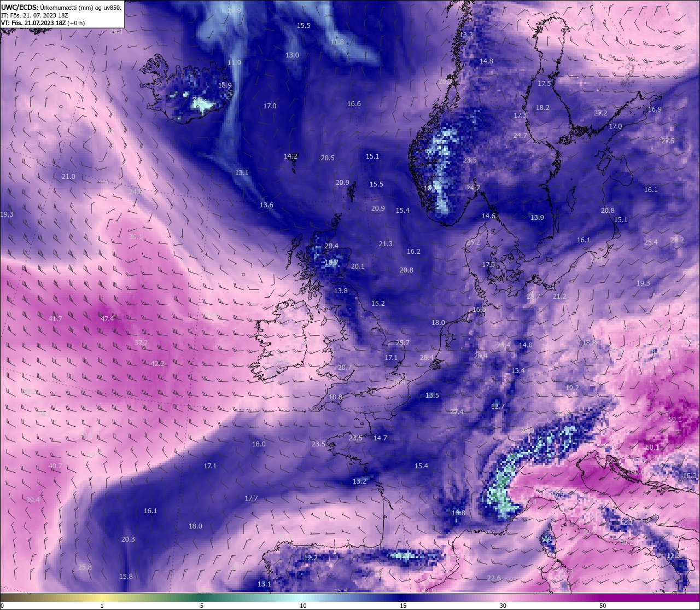This screenshot has width=700, height=610.
Task: Click the 13.9 value label
Action: tap(537, 218)
